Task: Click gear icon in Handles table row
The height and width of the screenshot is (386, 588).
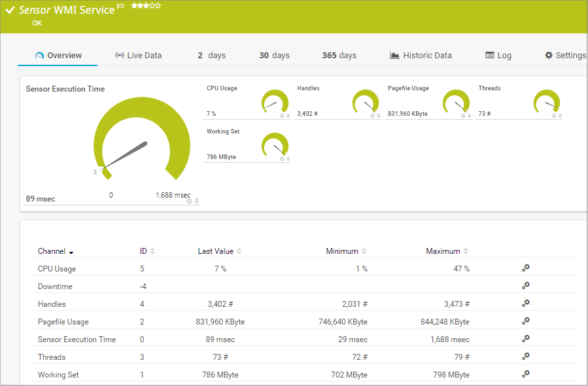Action: (525, 304)
